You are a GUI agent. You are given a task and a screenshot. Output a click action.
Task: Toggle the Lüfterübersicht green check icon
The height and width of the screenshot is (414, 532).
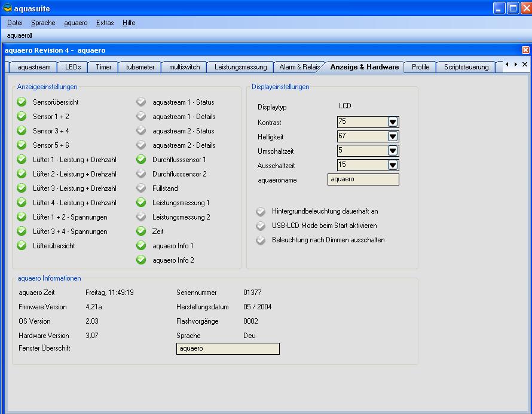(22, 246)
